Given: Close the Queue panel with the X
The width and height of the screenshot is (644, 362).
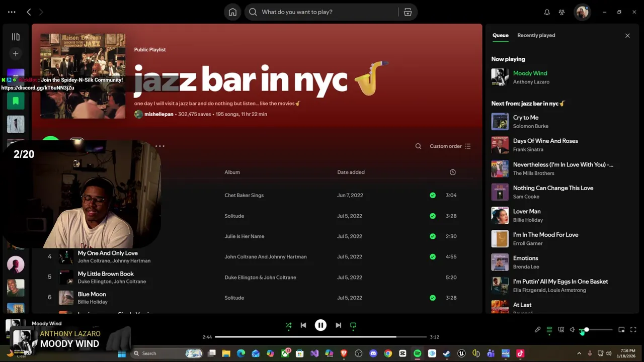Looking at the screenshot, I should [627, 36].
